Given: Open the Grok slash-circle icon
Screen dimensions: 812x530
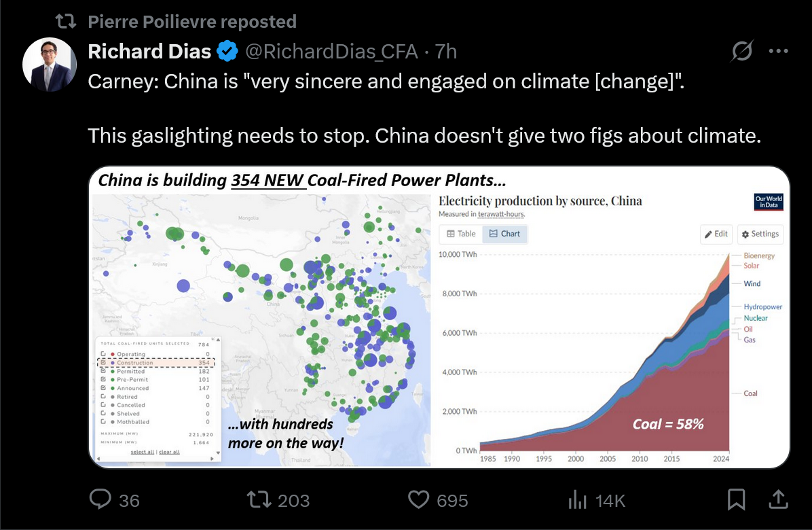Looking at the screenshot, I should [x=741, y=51].
